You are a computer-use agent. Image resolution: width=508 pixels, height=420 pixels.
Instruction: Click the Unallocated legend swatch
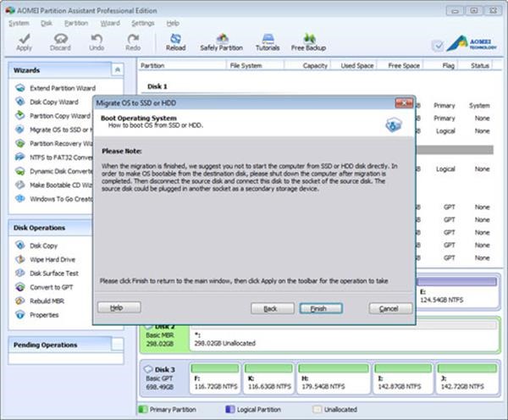pos(317,409)
